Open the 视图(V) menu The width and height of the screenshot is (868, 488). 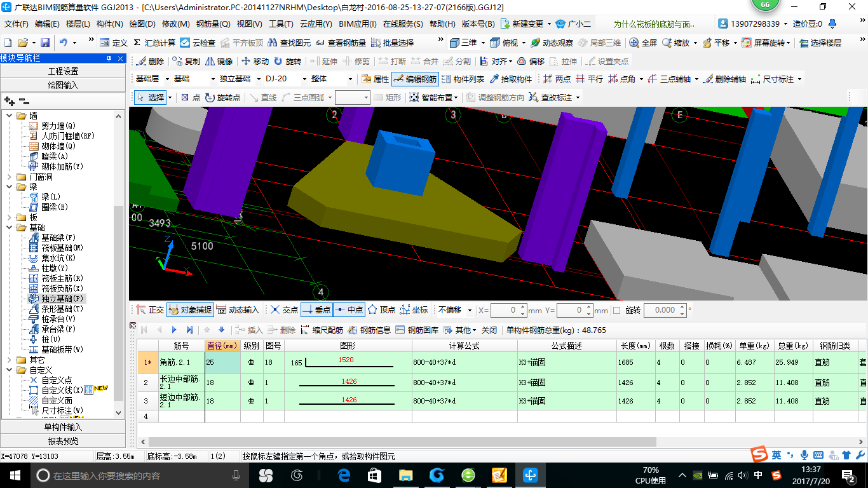[249, 24]
